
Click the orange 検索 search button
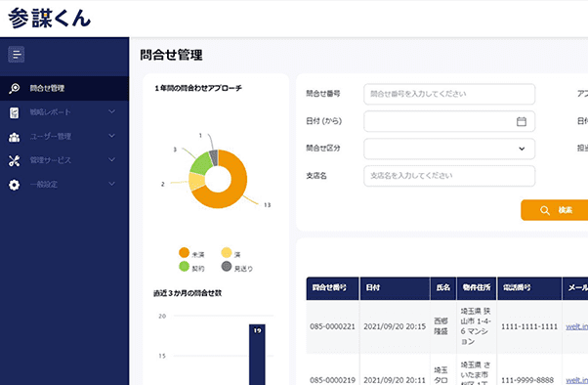coord(555,210)
